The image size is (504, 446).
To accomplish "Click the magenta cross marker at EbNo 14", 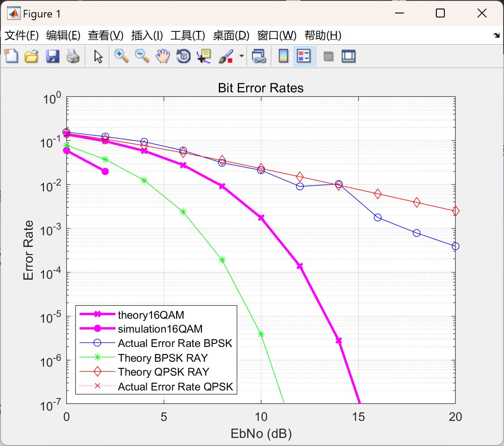I will tap(339, 341).
